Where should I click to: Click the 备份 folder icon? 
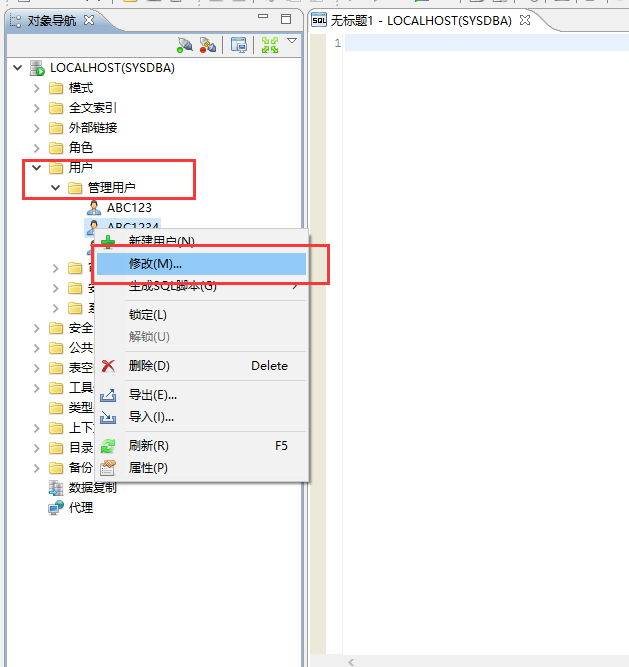click(x=56, y=468)
